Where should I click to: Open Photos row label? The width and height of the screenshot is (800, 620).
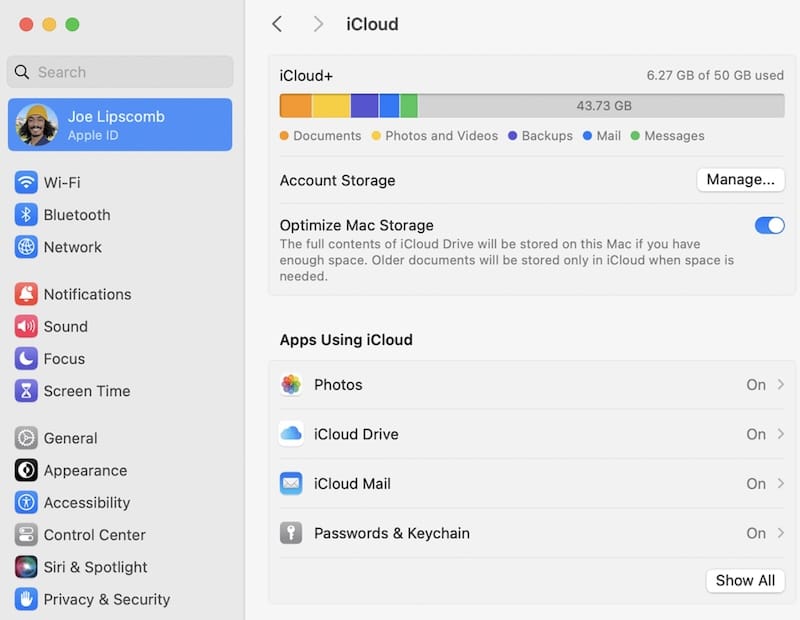338,385
